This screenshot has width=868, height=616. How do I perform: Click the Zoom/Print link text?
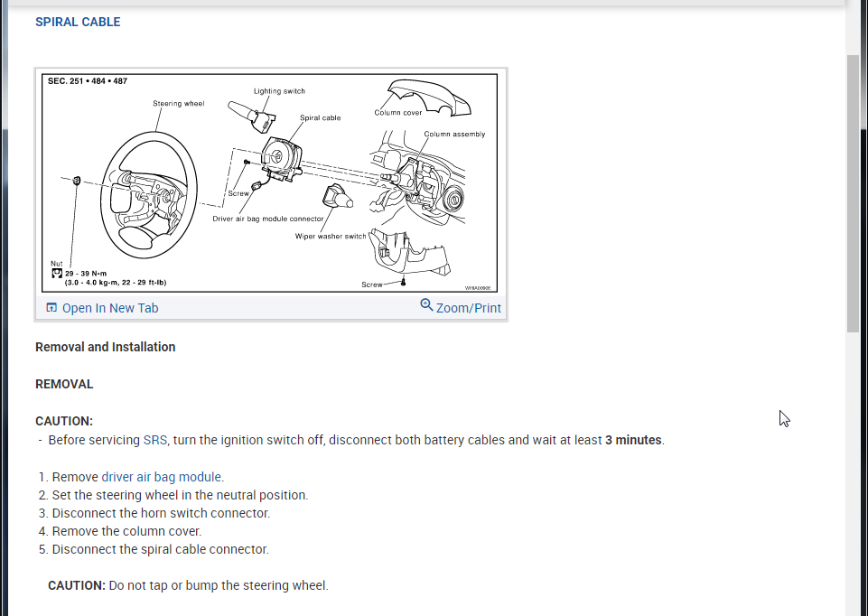(x=468, y=308)
